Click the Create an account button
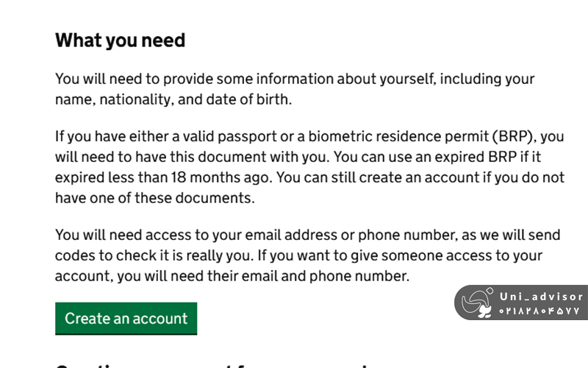This screenshot has width=588, height=368. pyautogui.click(x=126, y=319)
